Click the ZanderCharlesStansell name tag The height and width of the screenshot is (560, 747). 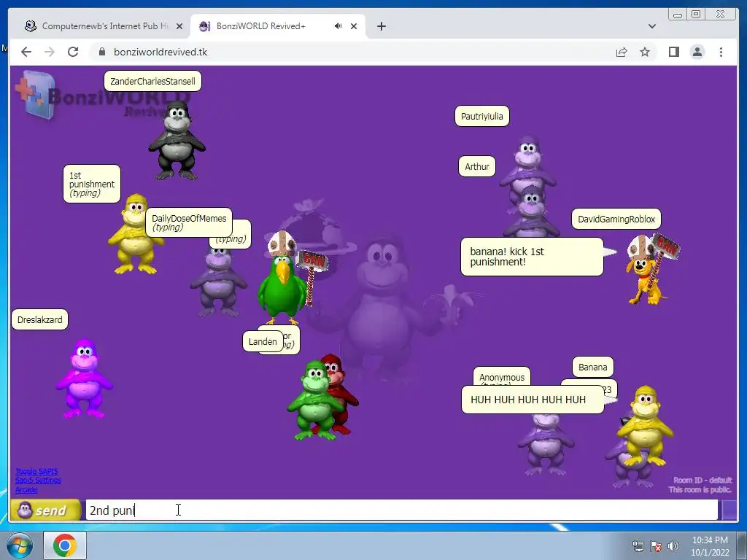[x=152, y=82]
